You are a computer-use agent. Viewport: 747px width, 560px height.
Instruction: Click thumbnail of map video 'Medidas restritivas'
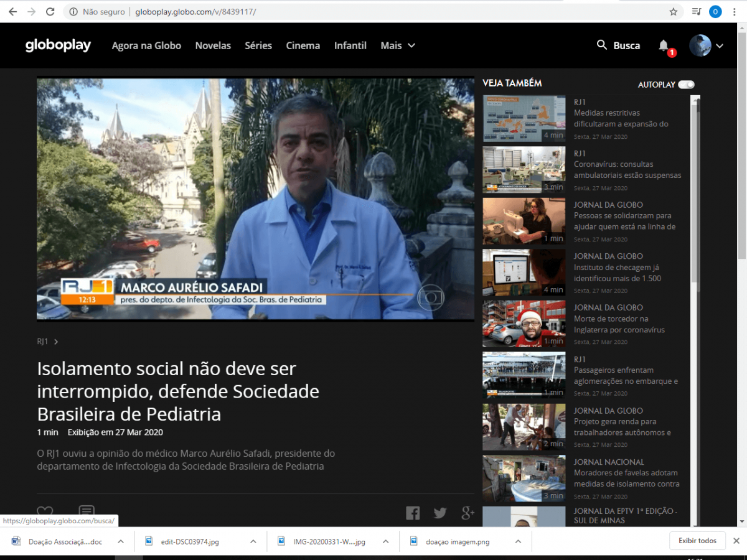(x=524, y=118)
